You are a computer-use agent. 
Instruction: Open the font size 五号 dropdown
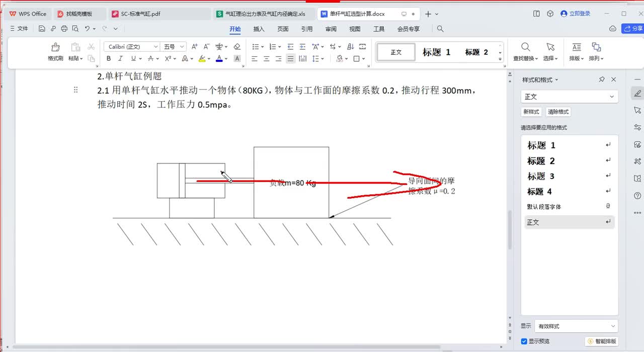click(x=182, y=47)
